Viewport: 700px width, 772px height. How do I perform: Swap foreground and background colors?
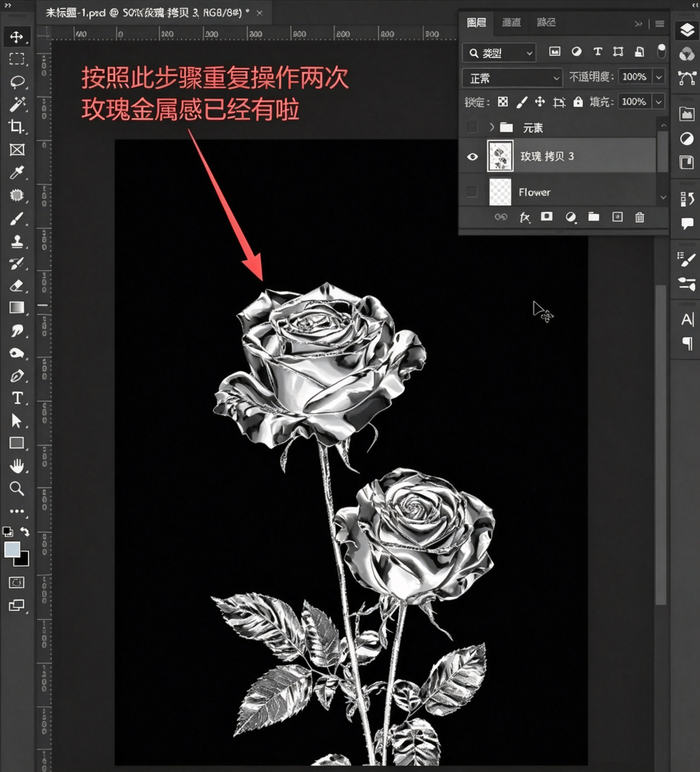click(x=25, y=531)
